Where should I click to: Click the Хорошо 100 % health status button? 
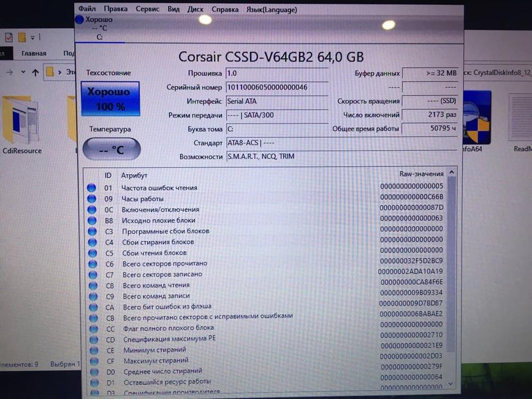(110, 99)
